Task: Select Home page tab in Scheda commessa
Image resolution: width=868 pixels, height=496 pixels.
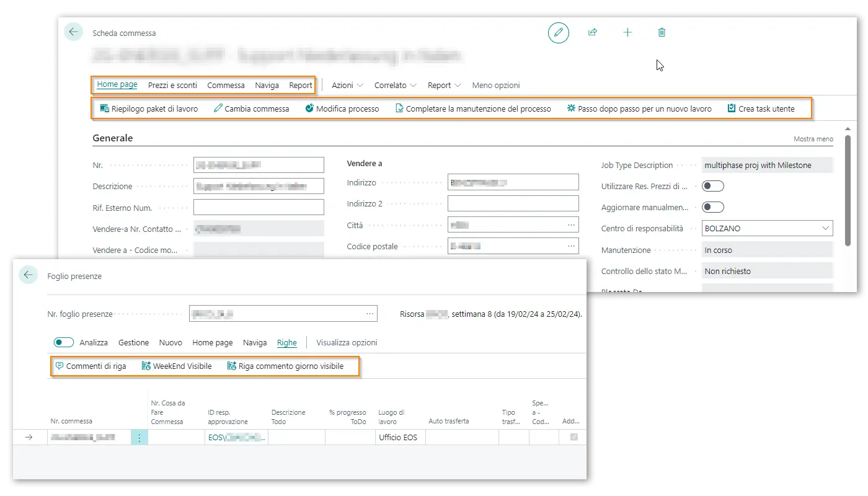Action: (x=117, y=84)
